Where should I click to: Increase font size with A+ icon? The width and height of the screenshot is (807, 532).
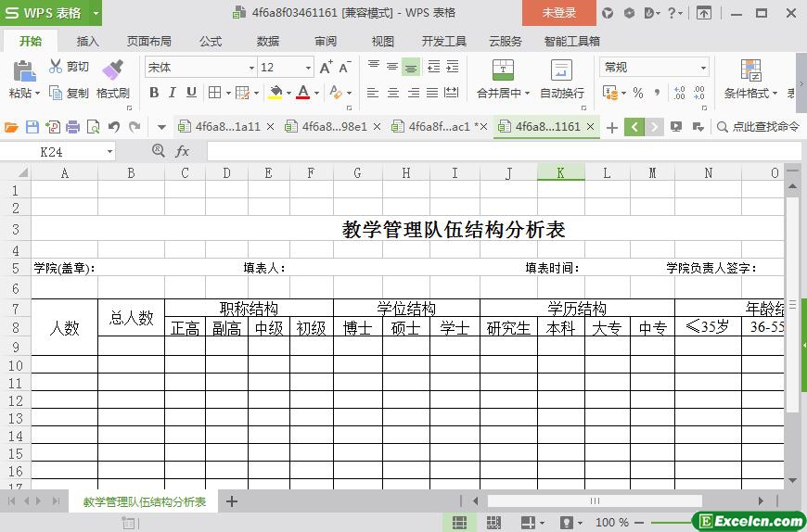pyautogui.click(x=327, y=68)
